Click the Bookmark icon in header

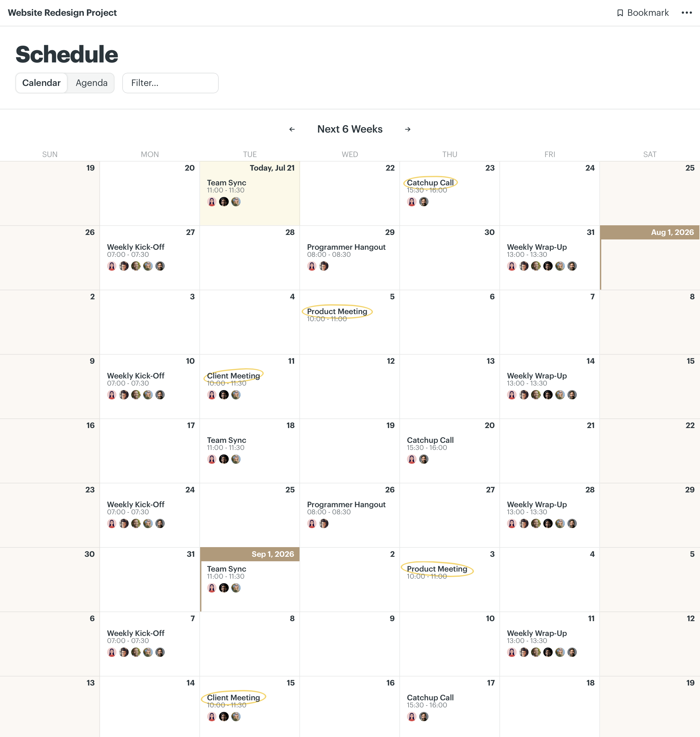(x=620, y=13)
